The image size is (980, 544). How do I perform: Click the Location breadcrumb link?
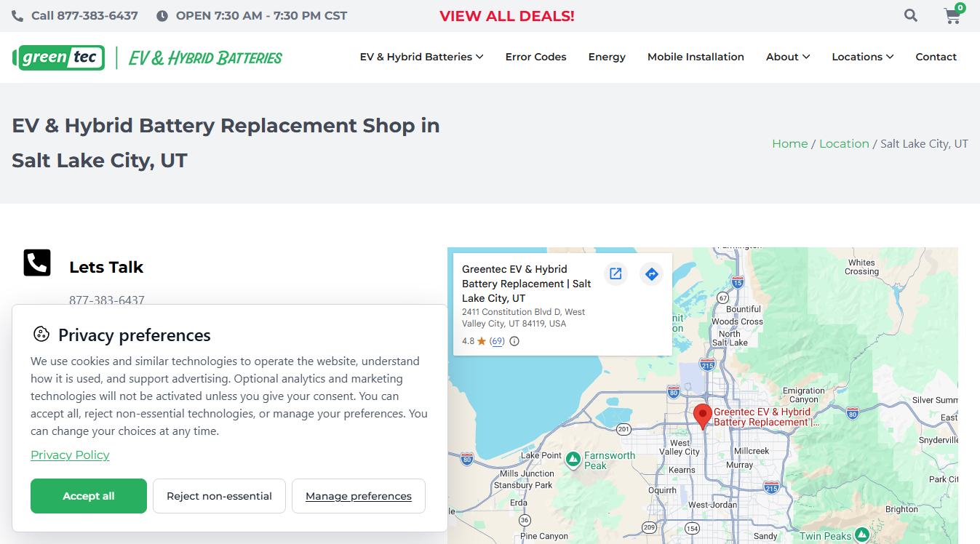[844, 144]
